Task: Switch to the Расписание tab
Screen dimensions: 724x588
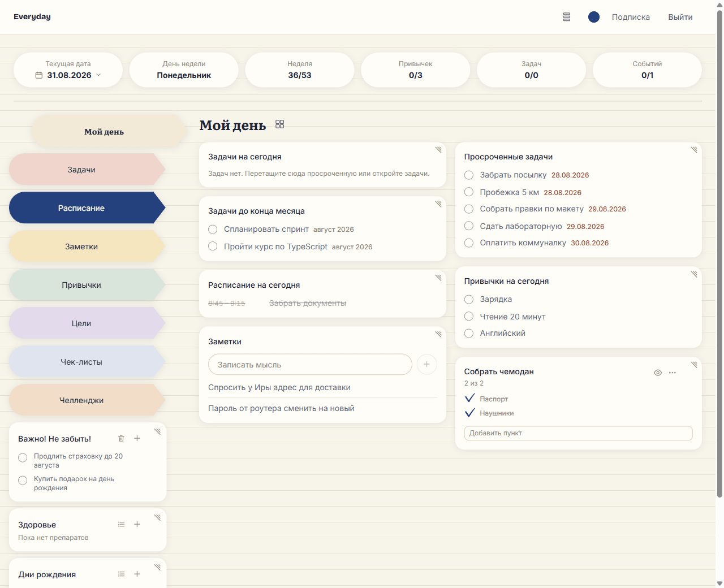Action: (87, 207)
